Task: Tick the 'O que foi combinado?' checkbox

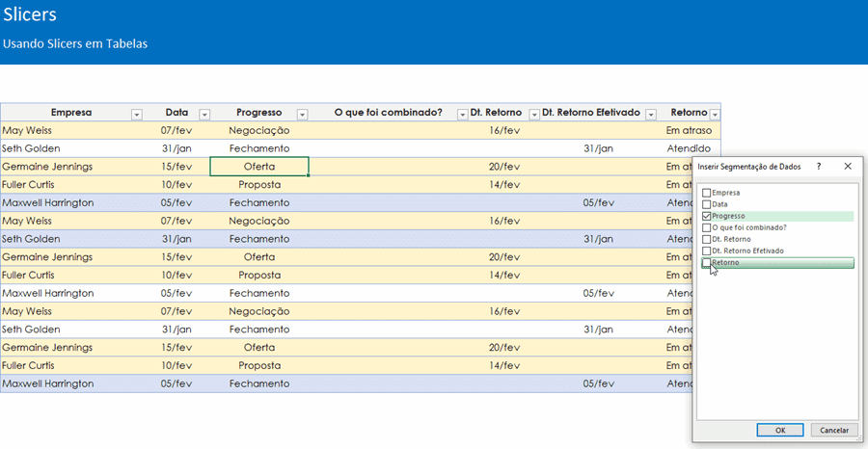Action: [x=707, y=227]
